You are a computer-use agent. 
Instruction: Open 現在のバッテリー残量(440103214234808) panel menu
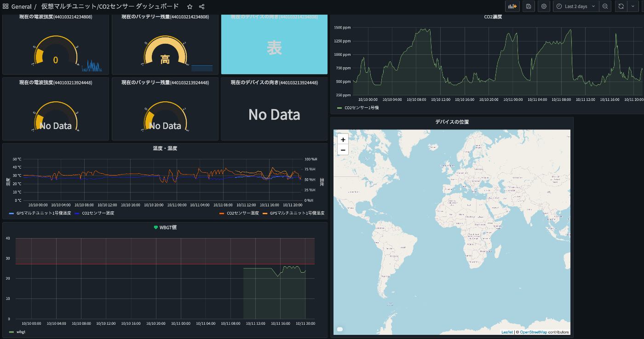pyautogui.click(x=165, y=17)
